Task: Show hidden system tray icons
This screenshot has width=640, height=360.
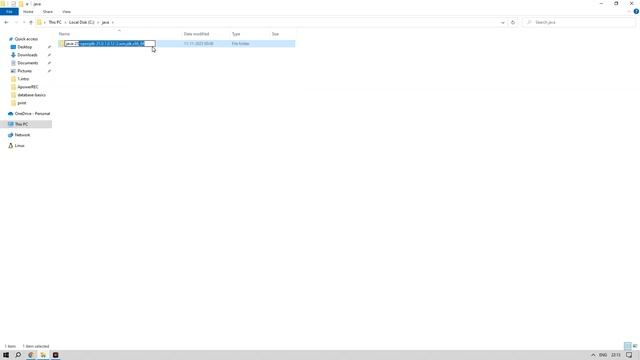Action: (x=593, y=355)
